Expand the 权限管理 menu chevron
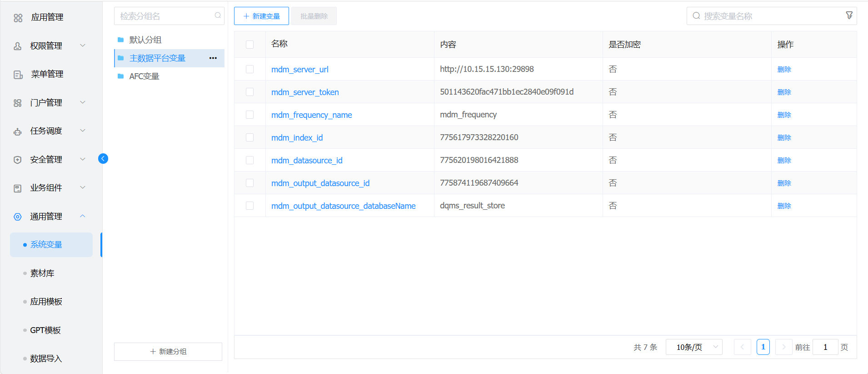The height and width of the screenshot is (374, 868). [x=83, y=45]
